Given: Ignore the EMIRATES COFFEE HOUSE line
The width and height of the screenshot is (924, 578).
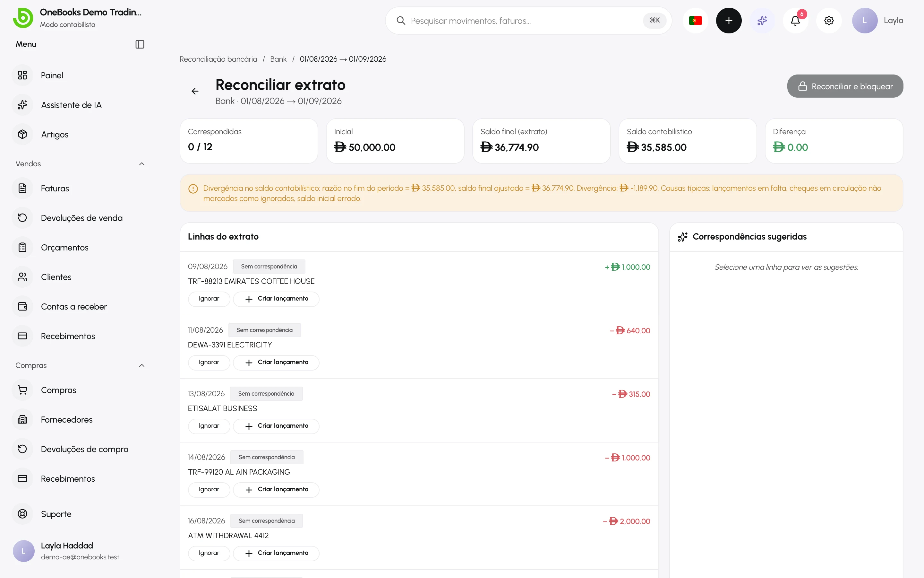Looking at the screenshot, I should [209, 299].
